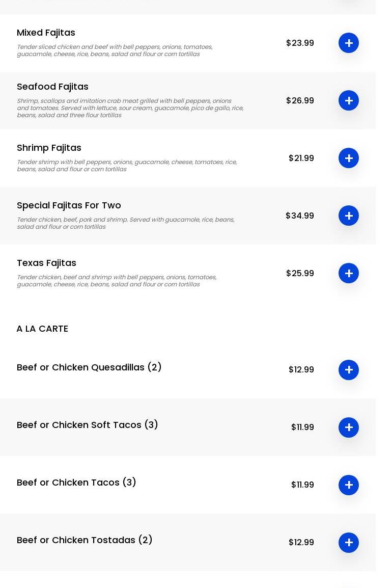Add Beef or Chicken Tacos (3)
The height and width of the screenshot is (588, 392).
point(349,485)
